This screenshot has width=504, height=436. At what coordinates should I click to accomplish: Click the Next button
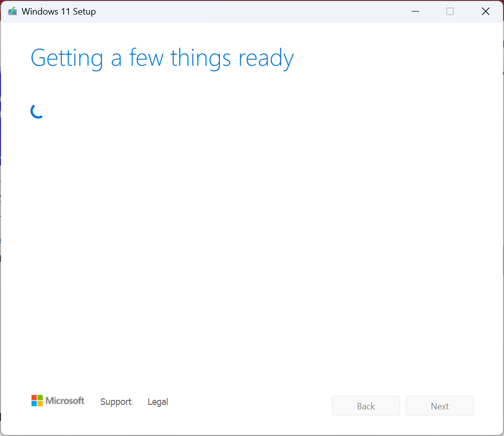[x=439, y=406]
